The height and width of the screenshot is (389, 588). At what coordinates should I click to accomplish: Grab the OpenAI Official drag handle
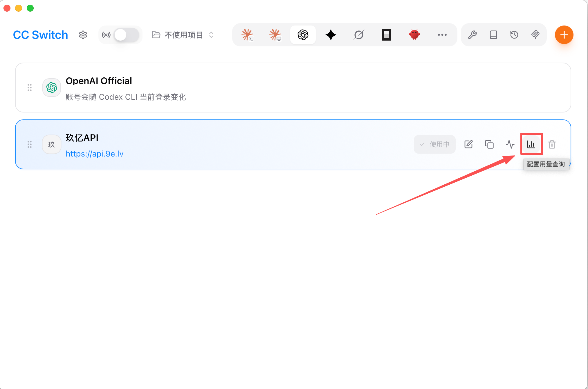pyautogui.click(x=30, y=88)
